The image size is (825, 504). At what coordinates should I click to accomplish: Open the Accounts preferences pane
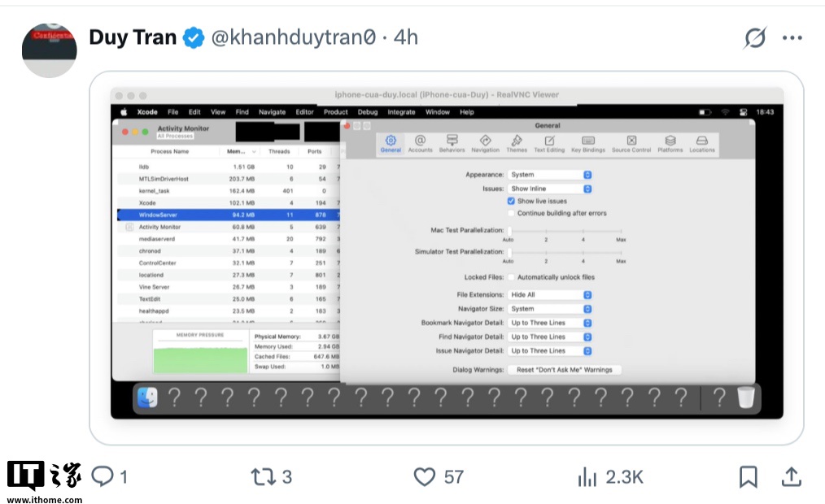(x=420, y=144)
